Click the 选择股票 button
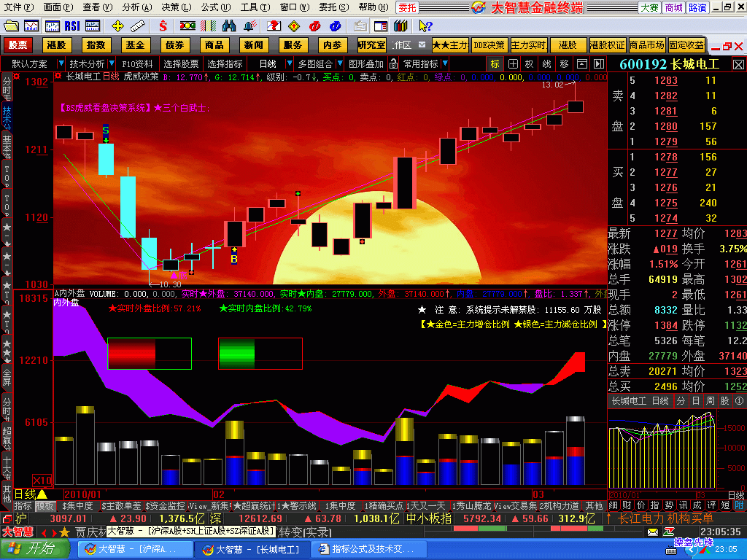This screenshot has width=747, height=560. (181, 63)
